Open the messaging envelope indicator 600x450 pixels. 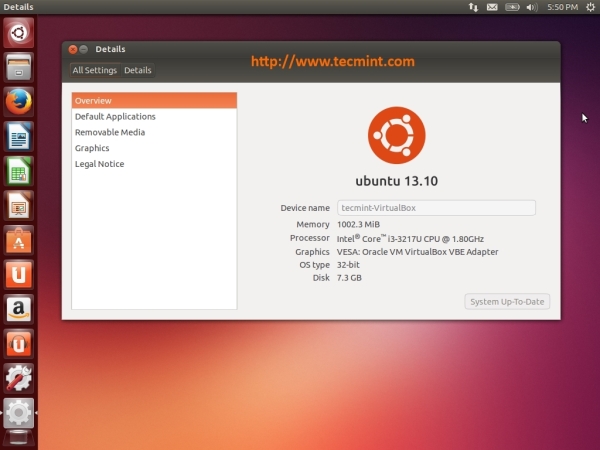coord(492,7)
